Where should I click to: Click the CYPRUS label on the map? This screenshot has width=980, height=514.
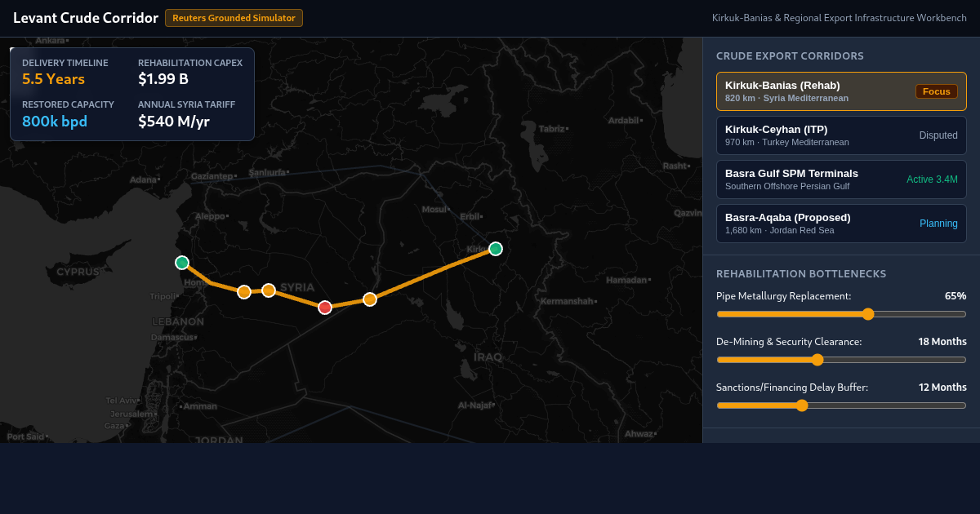coord(77,272)
